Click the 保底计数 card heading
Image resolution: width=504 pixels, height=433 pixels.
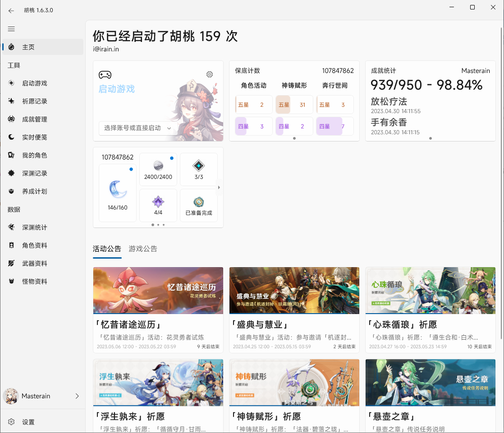coord(247,71)
